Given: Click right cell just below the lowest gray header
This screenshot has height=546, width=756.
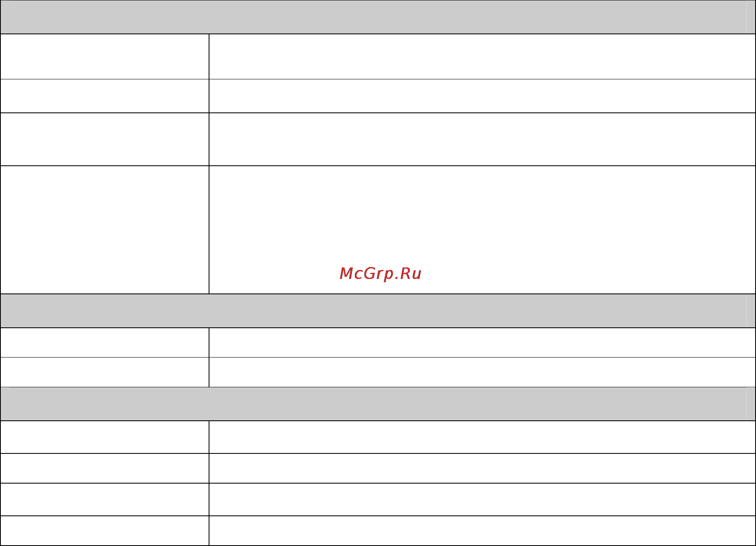Looking at the screenshot, I should click(x=482, y=437).
